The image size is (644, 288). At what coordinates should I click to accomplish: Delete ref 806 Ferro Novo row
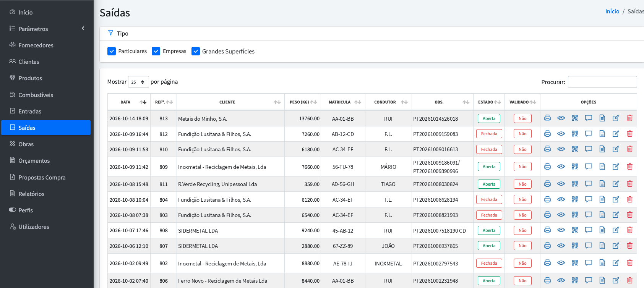630,280
